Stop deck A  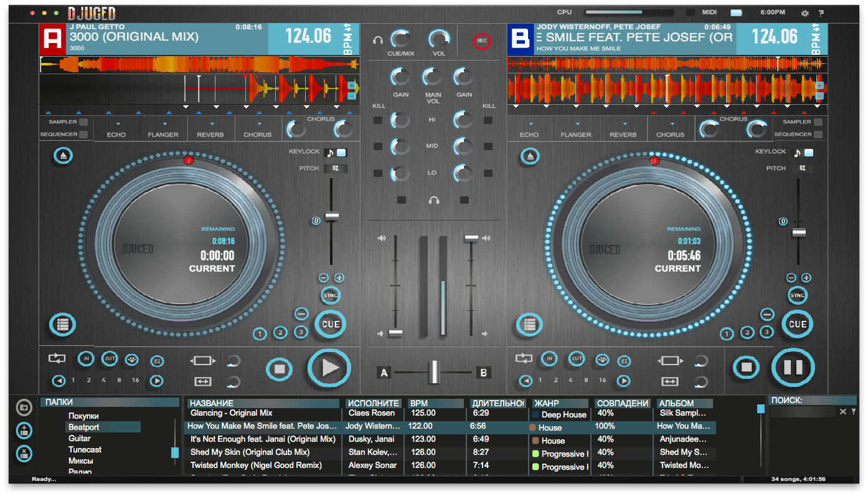tap(280, 369)
